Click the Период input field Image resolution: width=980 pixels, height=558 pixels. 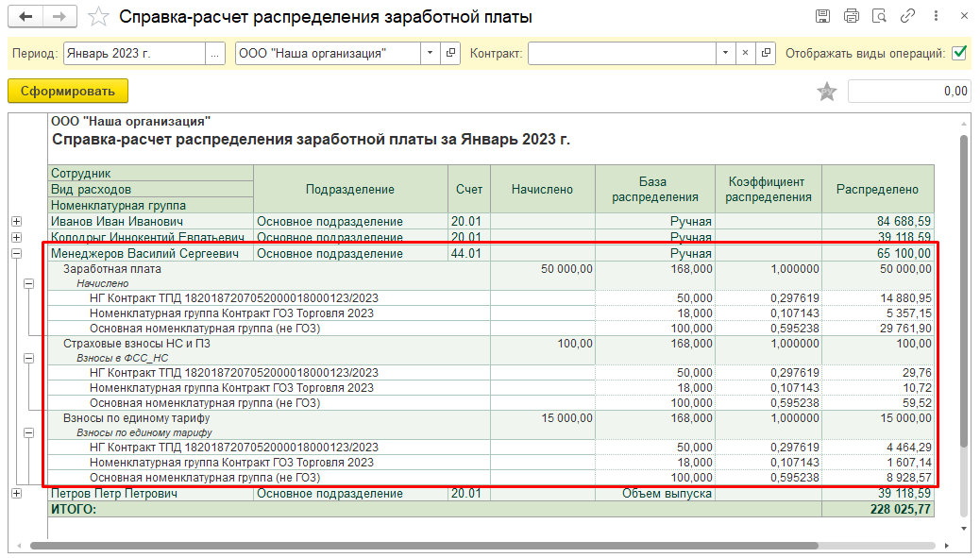pyautogui.click(x=134, y=54)
